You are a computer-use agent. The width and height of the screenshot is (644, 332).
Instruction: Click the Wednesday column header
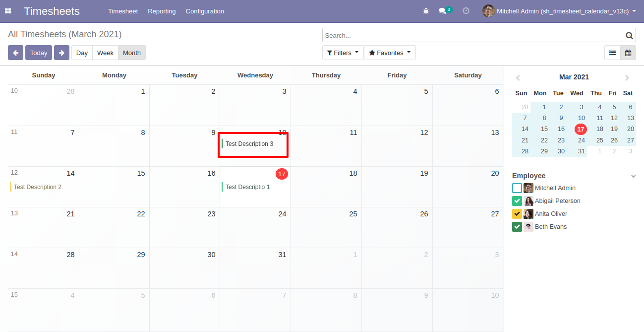255,75
